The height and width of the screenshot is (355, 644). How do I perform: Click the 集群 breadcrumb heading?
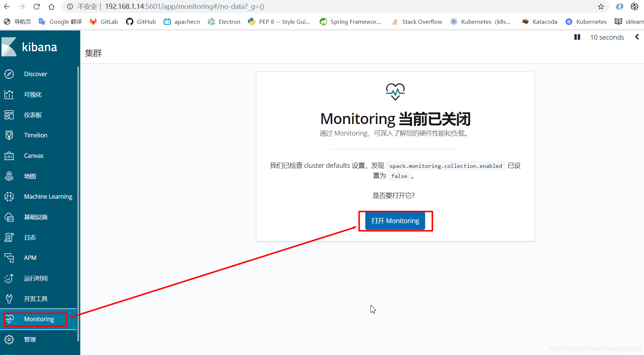tap(93, 53)
